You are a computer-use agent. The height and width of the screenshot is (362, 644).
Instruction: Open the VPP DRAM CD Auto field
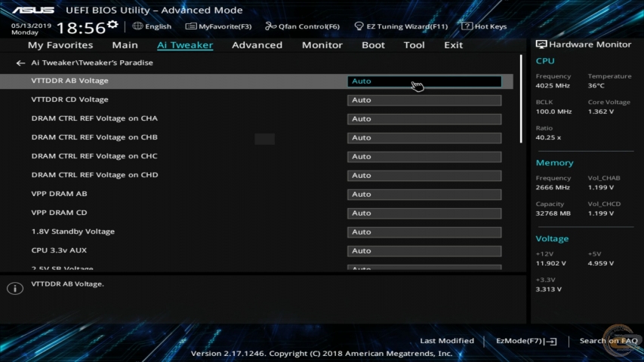[x=424, y=213]
